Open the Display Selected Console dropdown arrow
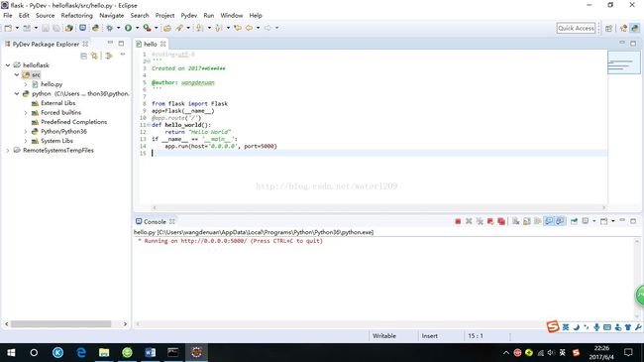 pyautogui.click(x=593, y=221)
